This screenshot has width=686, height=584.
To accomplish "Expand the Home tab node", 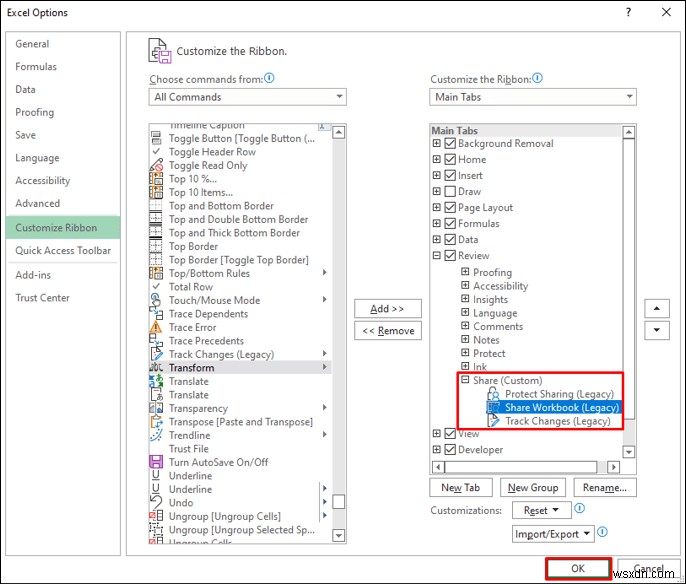I will (x=437, y=159).
